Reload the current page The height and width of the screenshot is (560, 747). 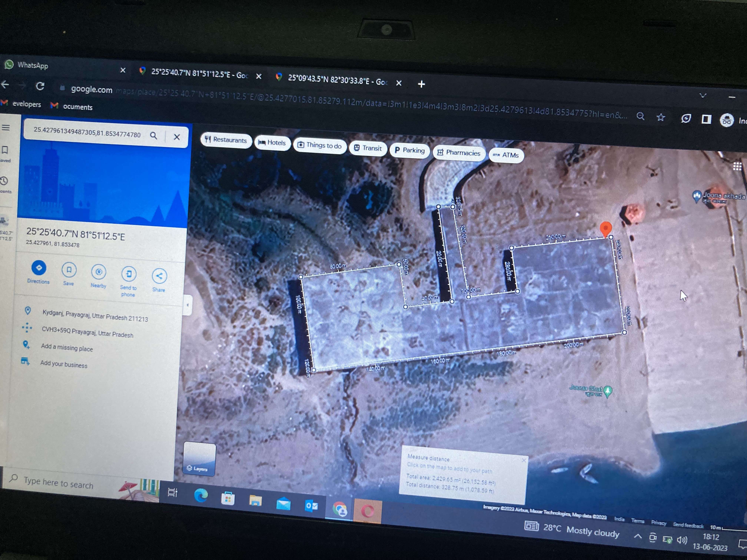click(40, 86)
